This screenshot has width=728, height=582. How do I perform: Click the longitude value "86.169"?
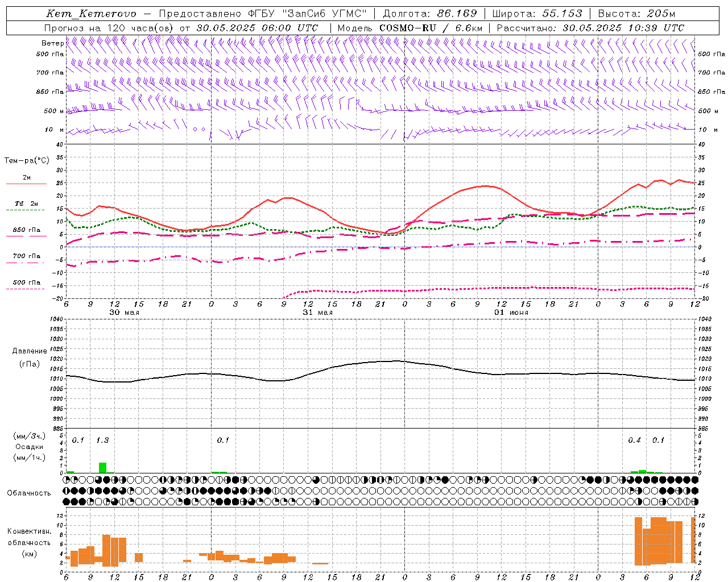point(457,14)
